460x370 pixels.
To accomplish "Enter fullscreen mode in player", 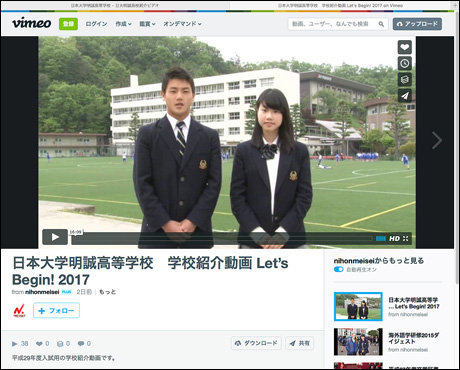I will point(405,239).
